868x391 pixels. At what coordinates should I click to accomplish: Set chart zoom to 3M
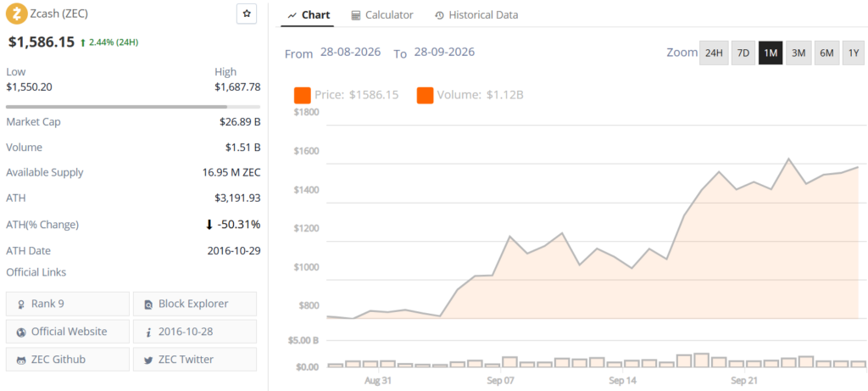click(798, 53)
